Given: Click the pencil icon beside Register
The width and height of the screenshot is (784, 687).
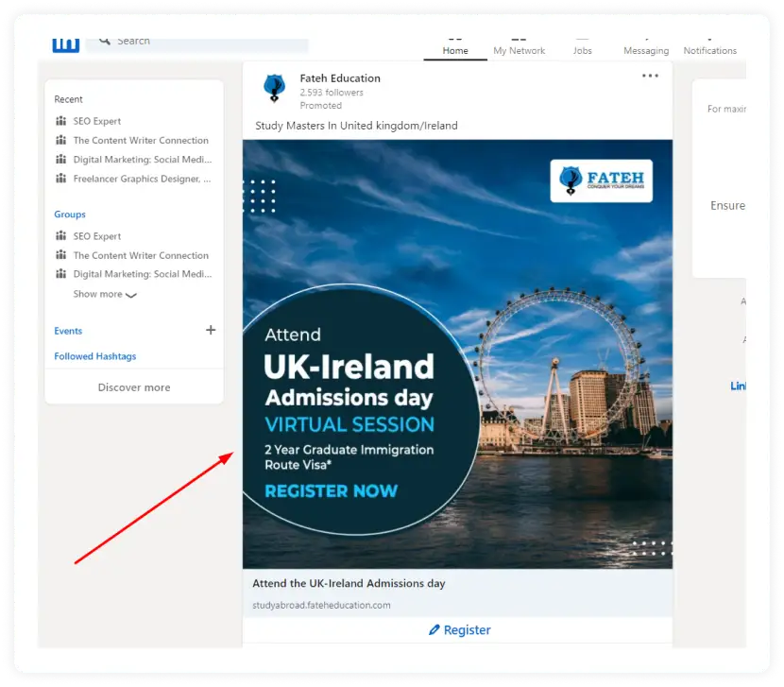Looking at the screenshot, I should click(x=434, y=629).
